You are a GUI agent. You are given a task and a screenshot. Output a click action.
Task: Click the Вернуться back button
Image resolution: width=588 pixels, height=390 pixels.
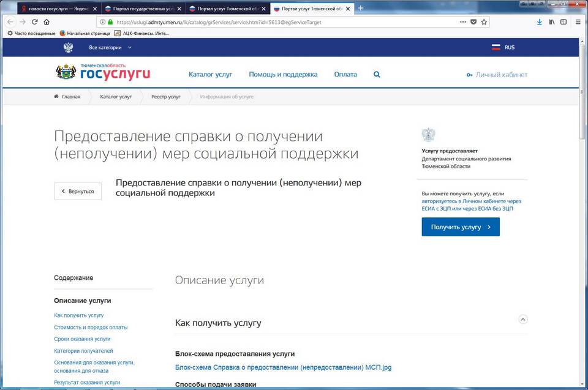78,191
